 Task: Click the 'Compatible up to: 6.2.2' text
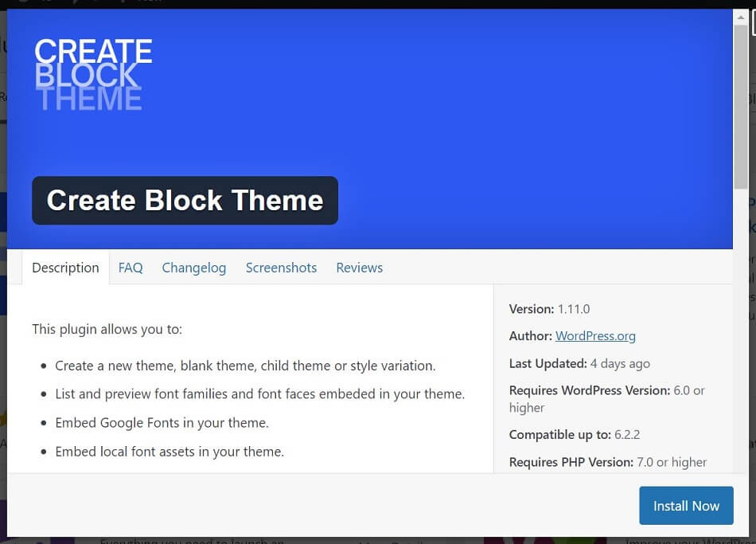575,435
